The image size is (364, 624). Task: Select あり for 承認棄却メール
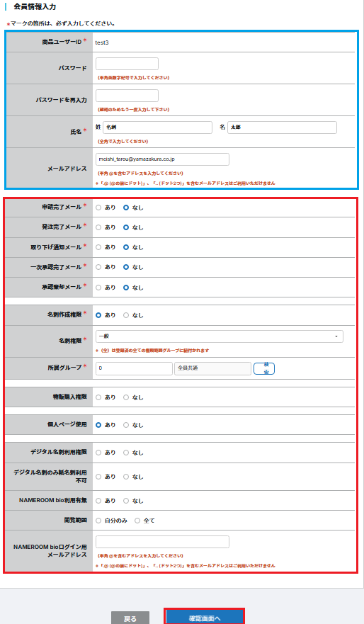tap(98, 288)
